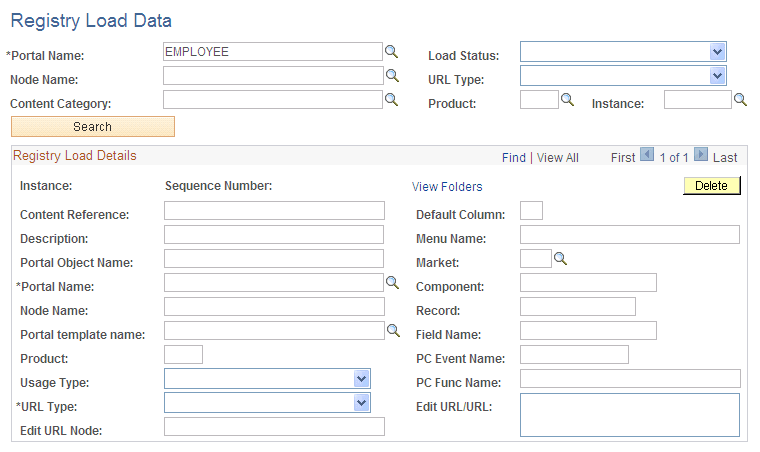Open the Market lookup icon
Image resolution: width=760 pixels, height=452 pixels.
click(x=561, y=259)
